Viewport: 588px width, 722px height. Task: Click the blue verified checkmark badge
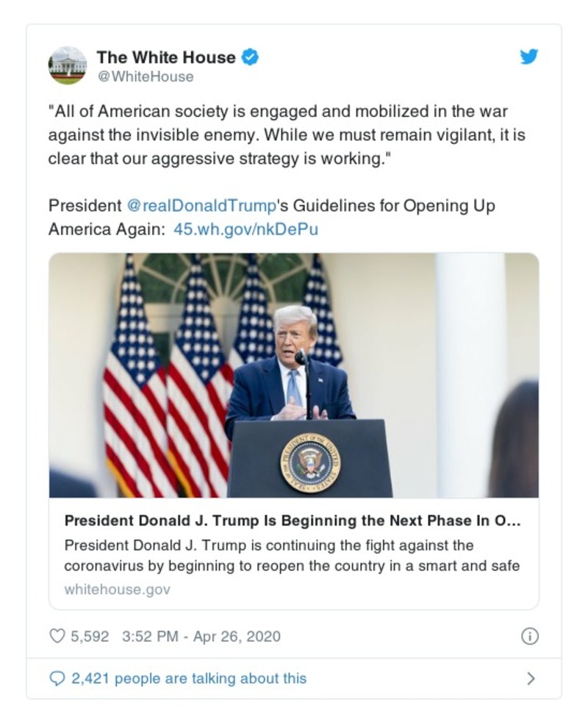250,56
